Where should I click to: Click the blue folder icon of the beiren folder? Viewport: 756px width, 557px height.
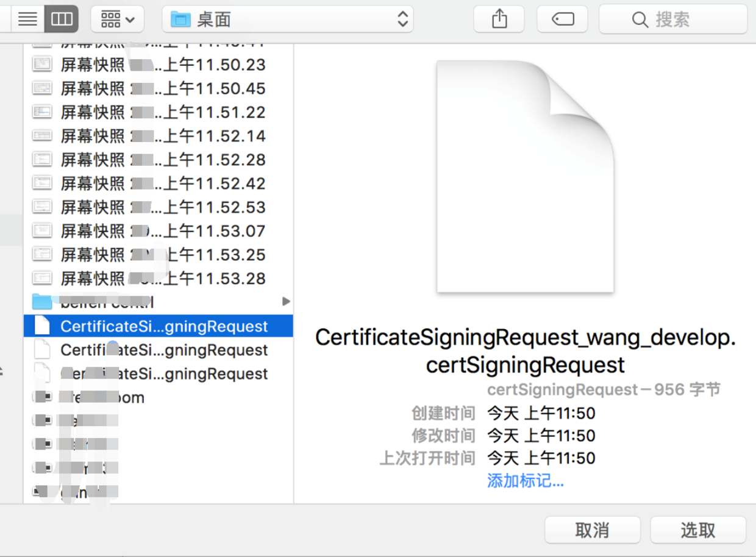[41, 301]
